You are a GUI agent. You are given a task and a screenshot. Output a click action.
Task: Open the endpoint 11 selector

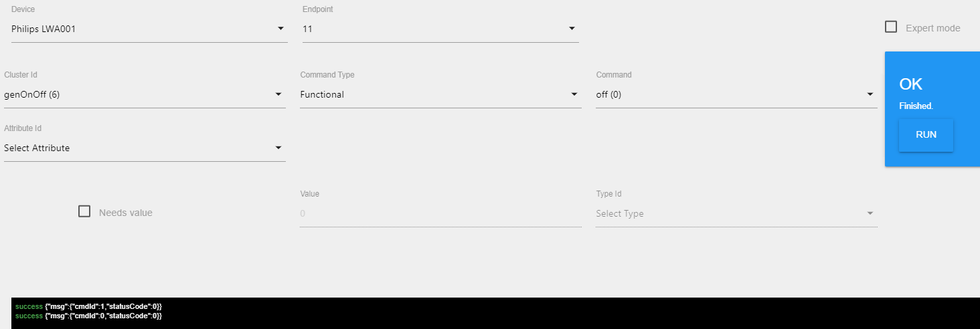pyautogui.click(x=440, y=29)
